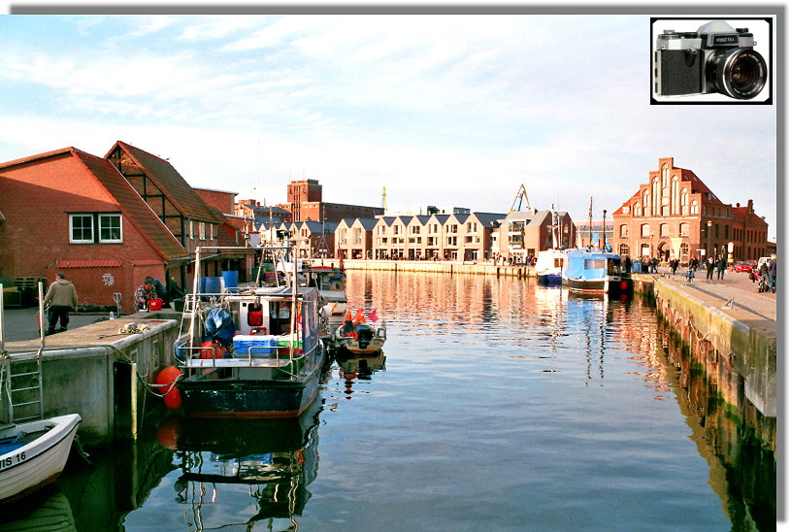Click the inset camera thumbnail image
The image size is (791, 532).
[711, 61]
